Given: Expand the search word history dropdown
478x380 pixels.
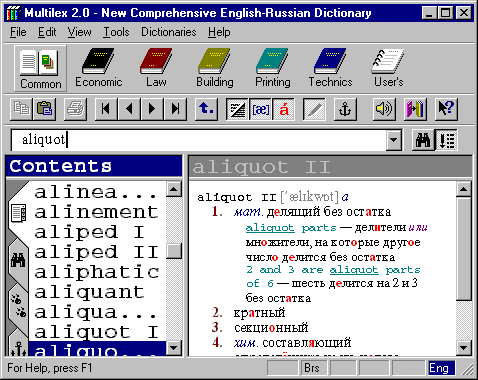Looking at the screenshot, I should [x=393, y=140].
